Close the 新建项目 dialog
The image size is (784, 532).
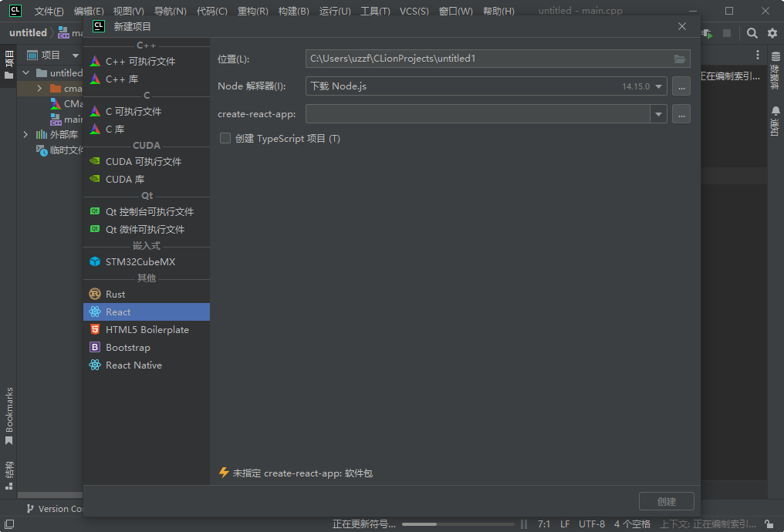coord(682,26)
